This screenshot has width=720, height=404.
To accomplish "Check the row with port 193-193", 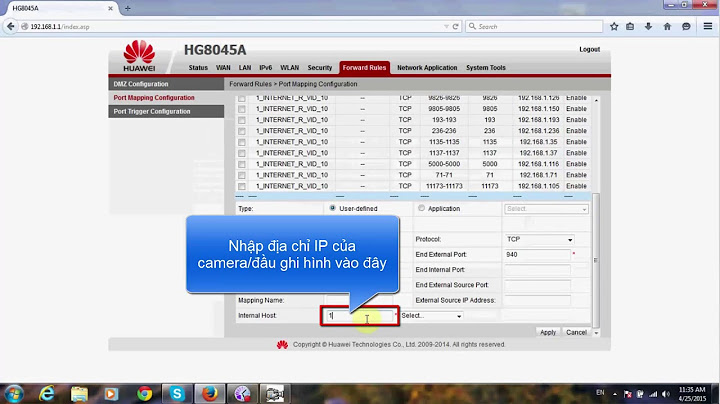I will point(242,120).
